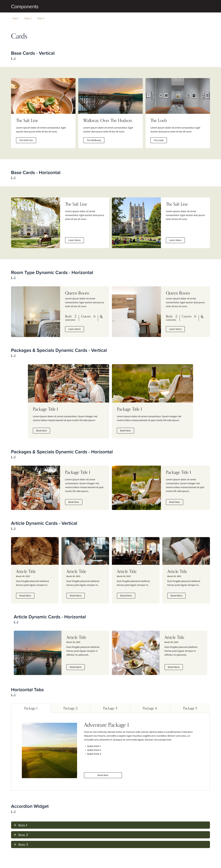The width and height of the screenshot is (221, 868).
Task: Click The Walkway button on Hudson card
Action: coord(94,140)
